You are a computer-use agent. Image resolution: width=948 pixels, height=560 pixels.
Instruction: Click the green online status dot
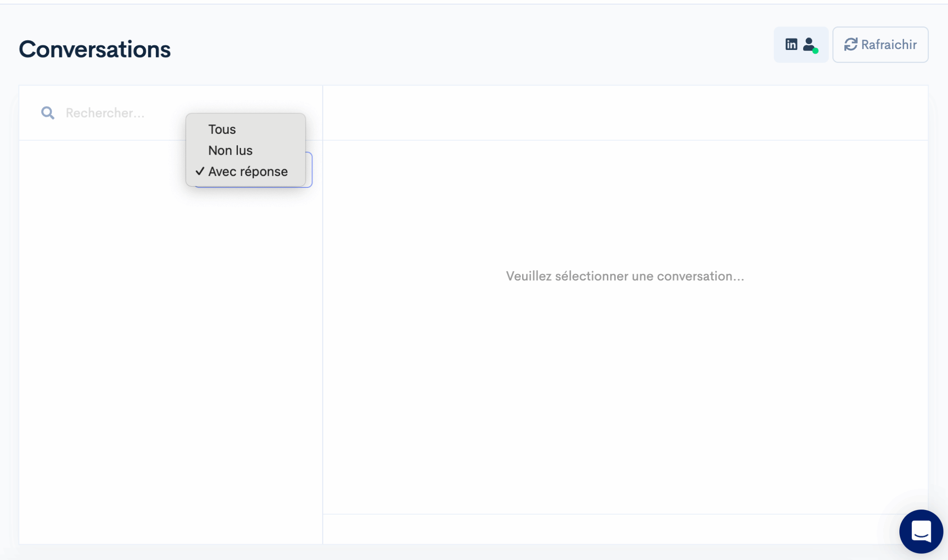tap(816, 51)
